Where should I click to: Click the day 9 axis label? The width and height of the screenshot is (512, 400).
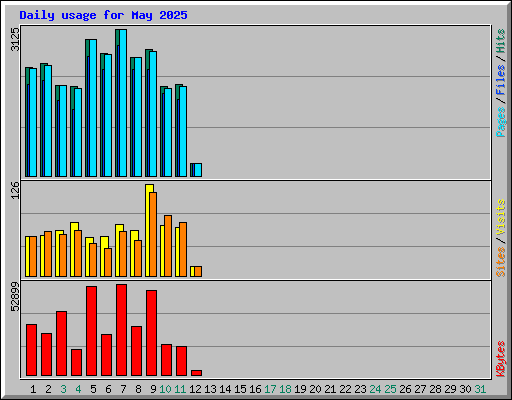point(153,389)
